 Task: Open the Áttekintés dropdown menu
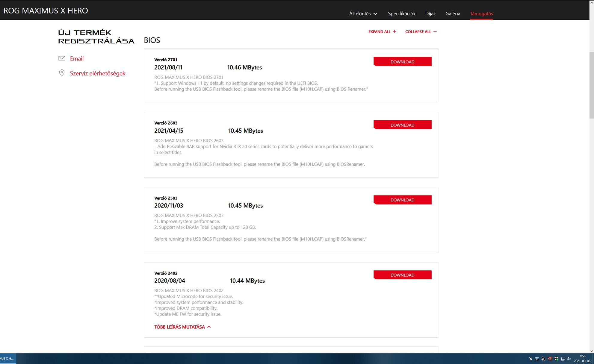point(363,13)
